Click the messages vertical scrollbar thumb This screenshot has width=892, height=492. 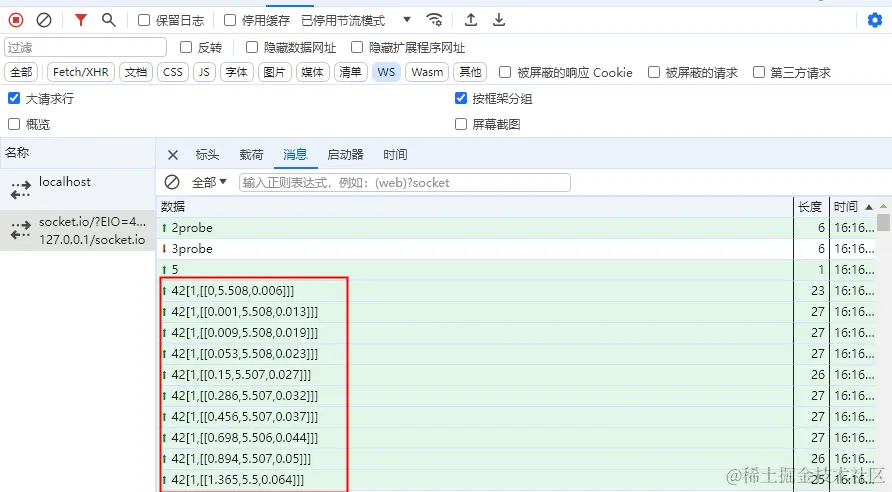pyautogui.click(x=883, y=222)
